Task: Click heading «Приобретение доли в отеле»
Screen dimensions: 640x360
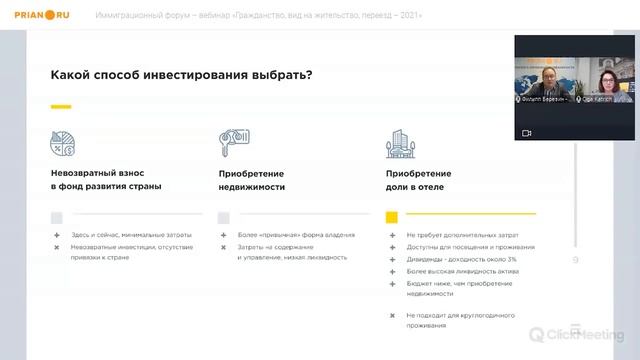Action: (418, 180)
